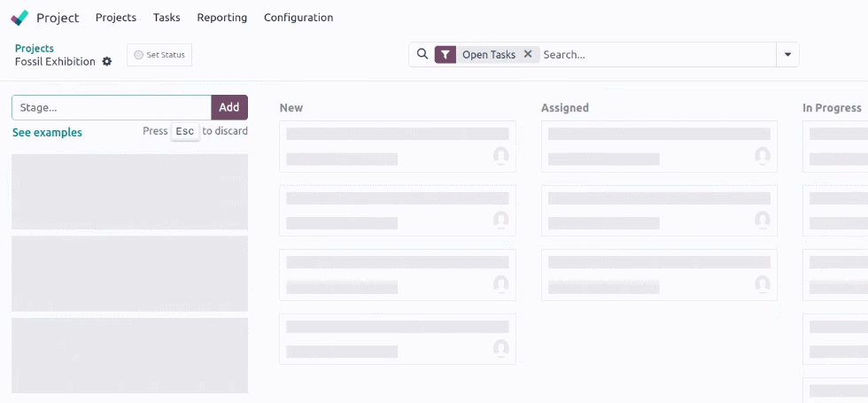This screenshot has width=868, height=403.
Task: Click into the Search text field
Action: click(657, 55)
